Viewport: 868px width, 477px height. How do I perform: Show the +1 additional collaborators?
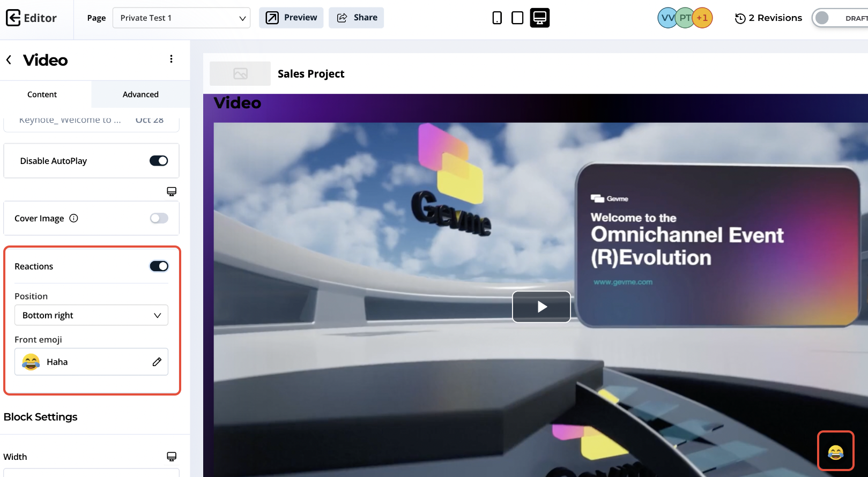702,18
